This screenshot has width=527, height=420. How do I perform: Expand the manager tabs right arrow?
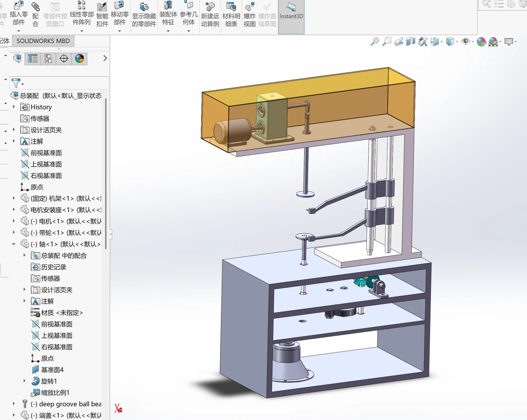(105, 58)
